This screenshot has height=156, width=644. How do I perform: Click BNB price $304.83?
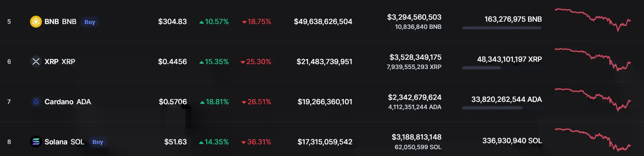point(172,22)
